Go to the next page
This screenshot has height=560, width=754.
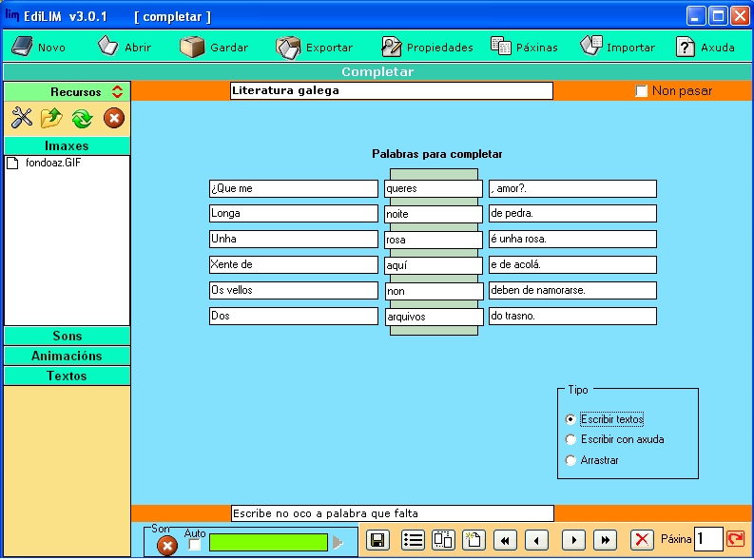click(573, 540)
